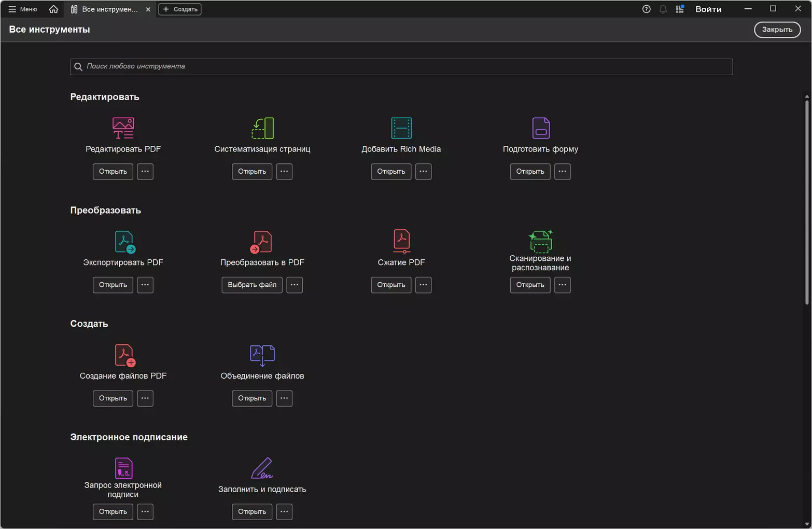Click the Редактировать PDF tool icon
This screenshot has height=529, width=812.
pos(123,128)
